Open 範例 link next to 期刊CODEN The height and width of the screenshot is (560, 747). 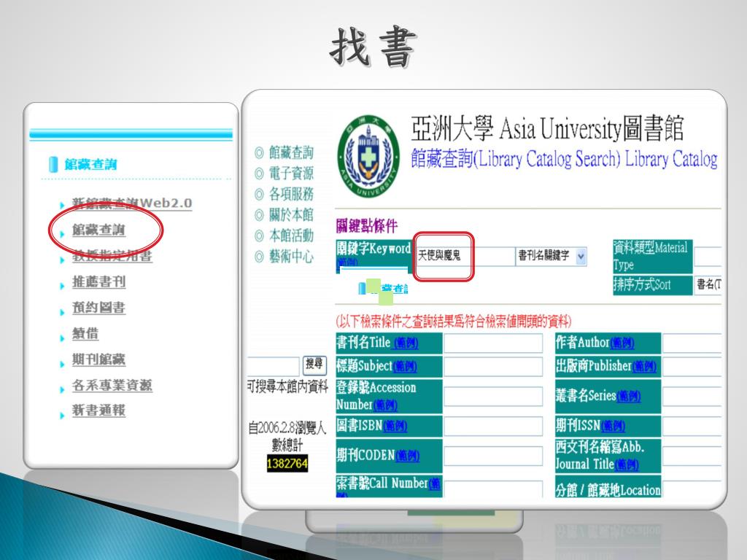coord(407,456)
